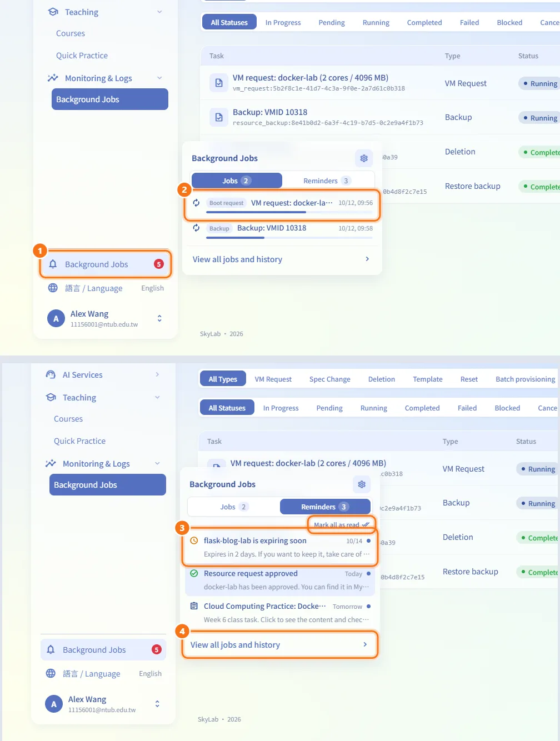Select the VM Request type filter tab
Image resolution: width=560 pixels, height=741 pixels.
273,379
